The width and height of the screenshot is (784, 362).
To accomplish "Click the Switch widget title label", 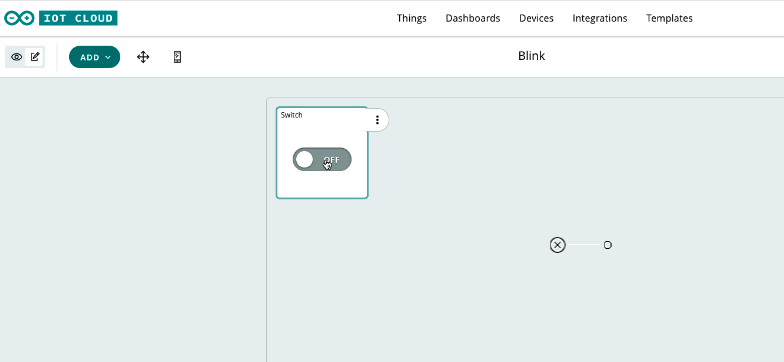I will click(x=292, y=115).
